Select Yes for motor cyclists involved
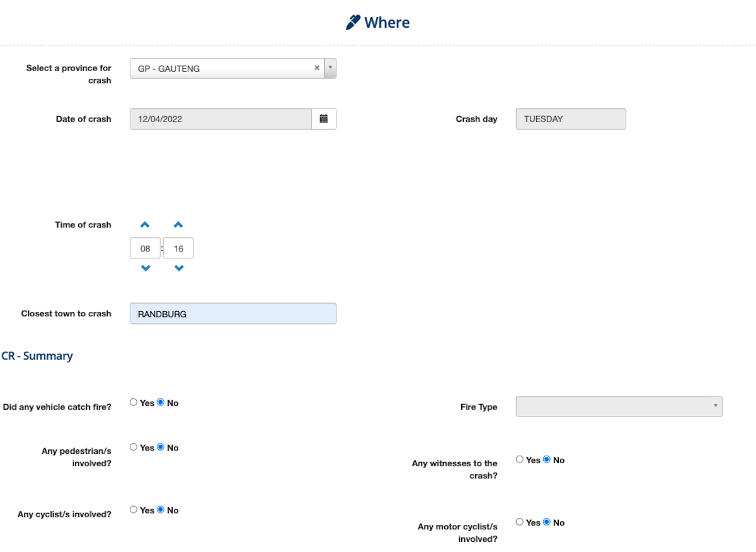This screenshot has height=552, width=756. tap(520, 522)
